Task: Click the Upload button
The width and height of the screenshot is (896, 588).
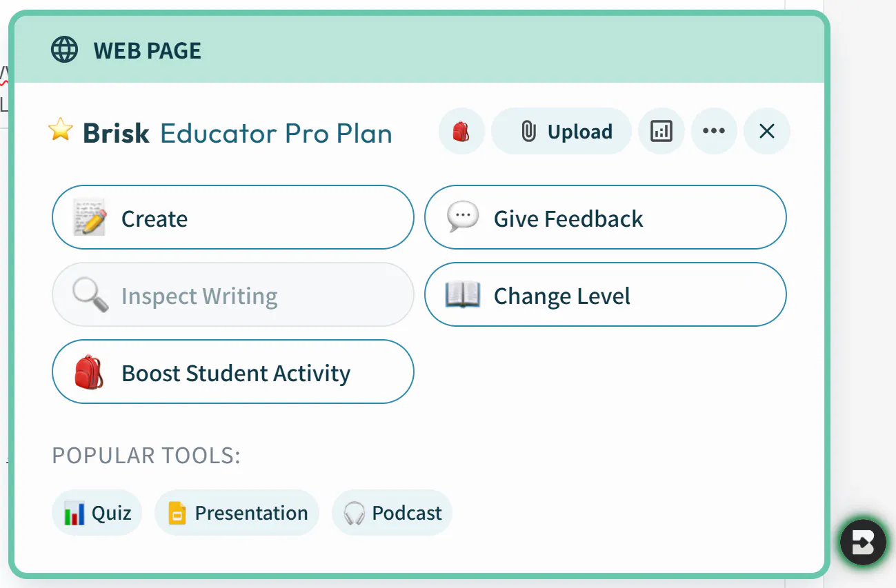Action: 561,131
